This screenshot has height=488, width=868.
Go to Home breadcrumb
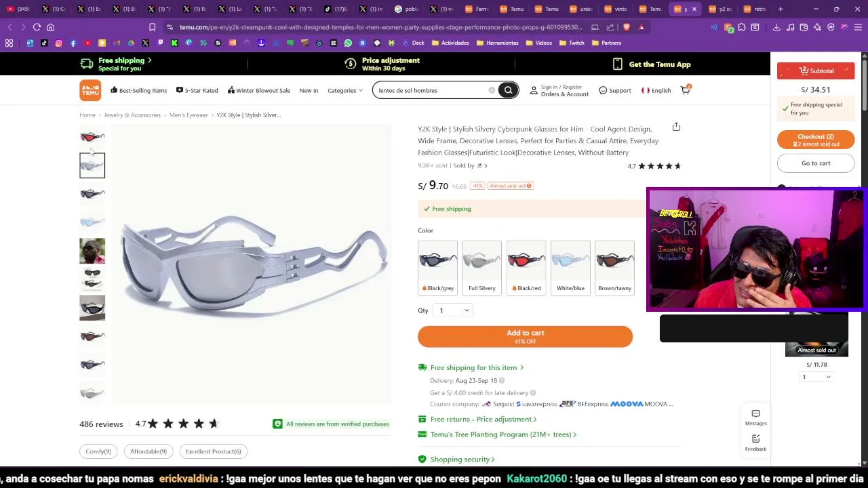coord(87,115)
